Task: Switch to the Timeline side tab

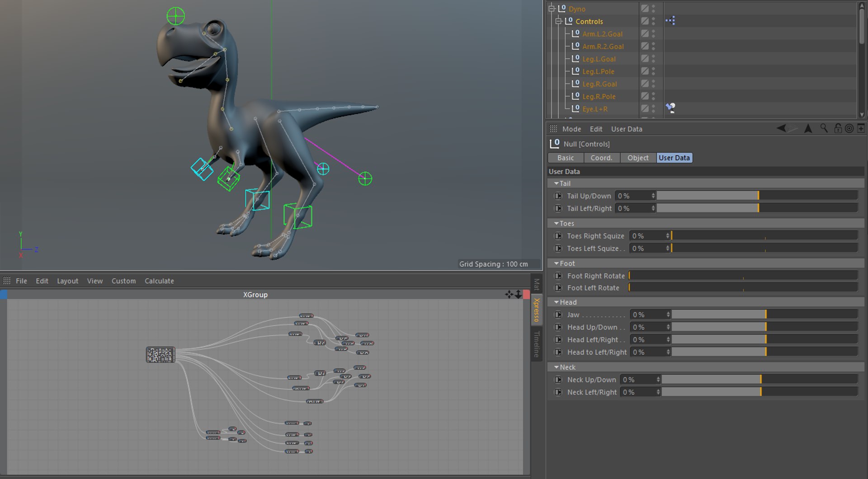Action: [537, 344]
